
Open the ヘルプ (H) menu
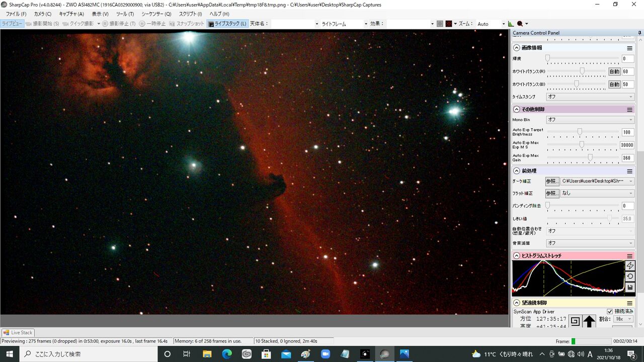pos(219,14)
